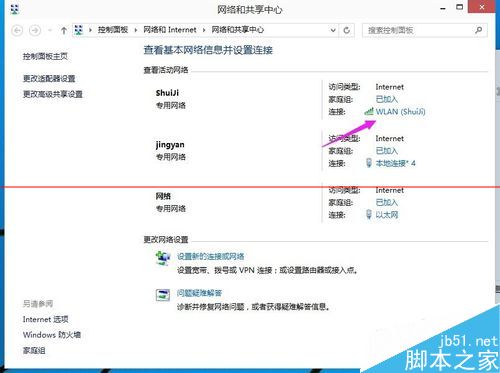Click 专用网络 under ShuiJi
The image size is (500, 373).
171,105
